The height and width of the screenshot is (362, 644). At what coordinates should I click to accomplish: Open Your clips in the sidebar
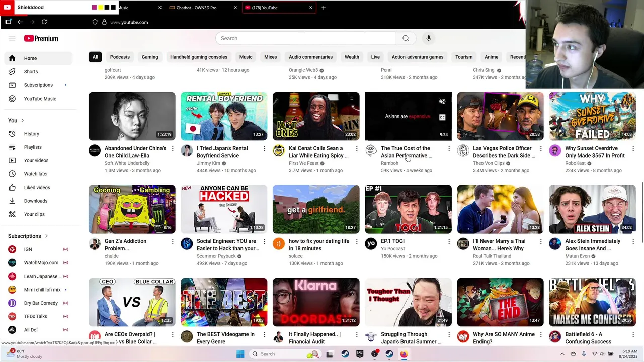click(38, 214)
